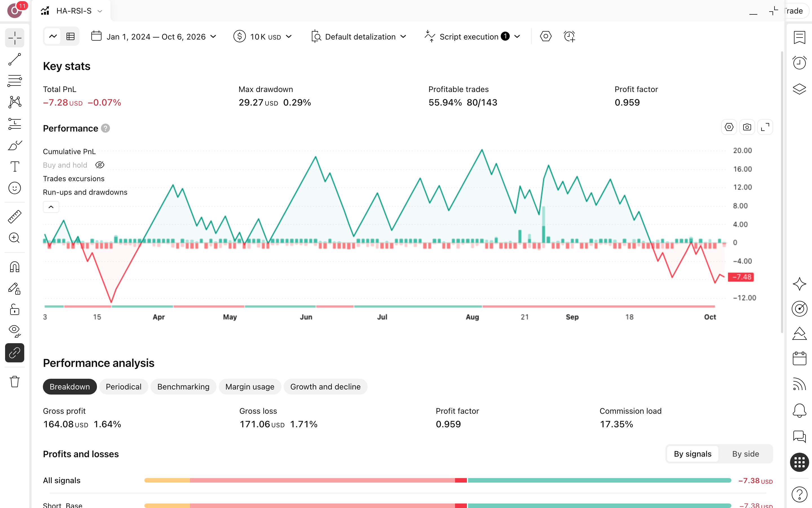The image size is (812, 508).
Task: Open notifications bell icon
Action: [799, 410]
